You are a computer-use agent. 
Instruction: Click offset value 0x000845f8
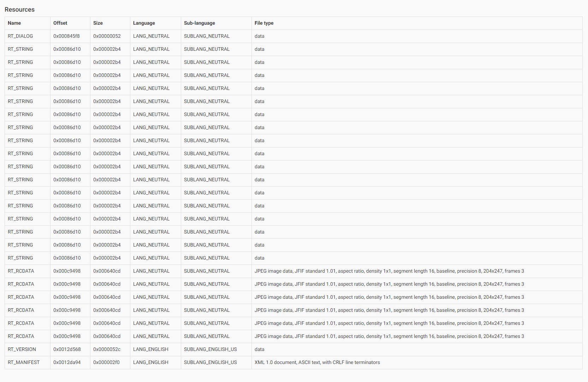[x=66, y=36]
